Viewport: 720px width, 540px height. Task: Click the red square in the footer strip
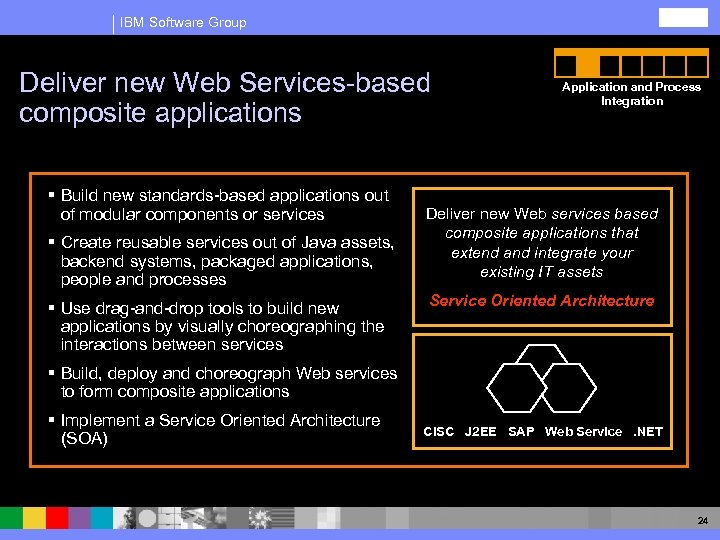pos(57,518)
